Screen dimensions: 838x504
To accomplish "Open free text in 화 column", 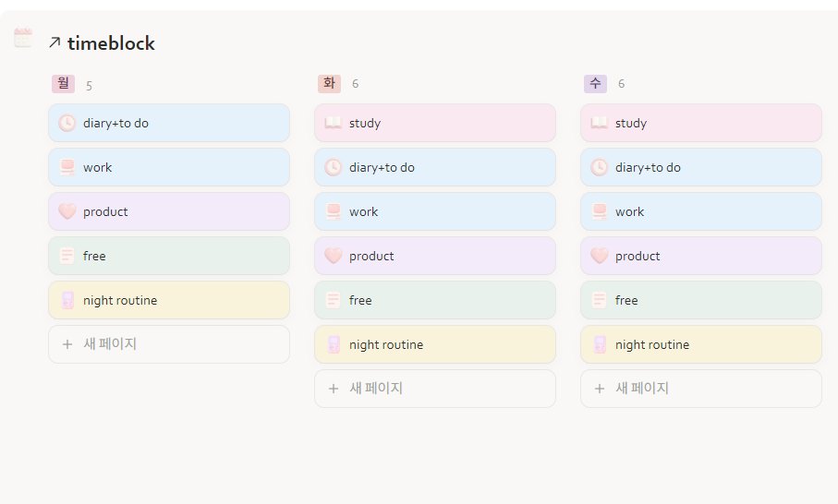I will [360, 301].
